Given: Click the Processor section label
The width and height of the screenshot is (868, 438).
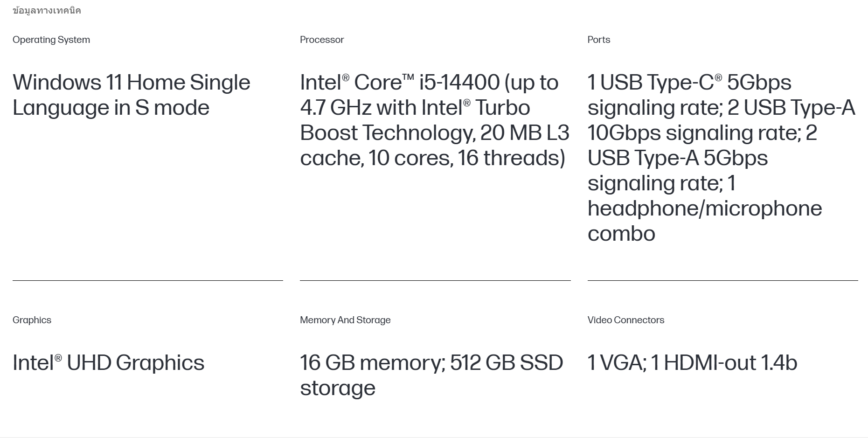Looking at the screenshot, I should (x=322, y=40).
